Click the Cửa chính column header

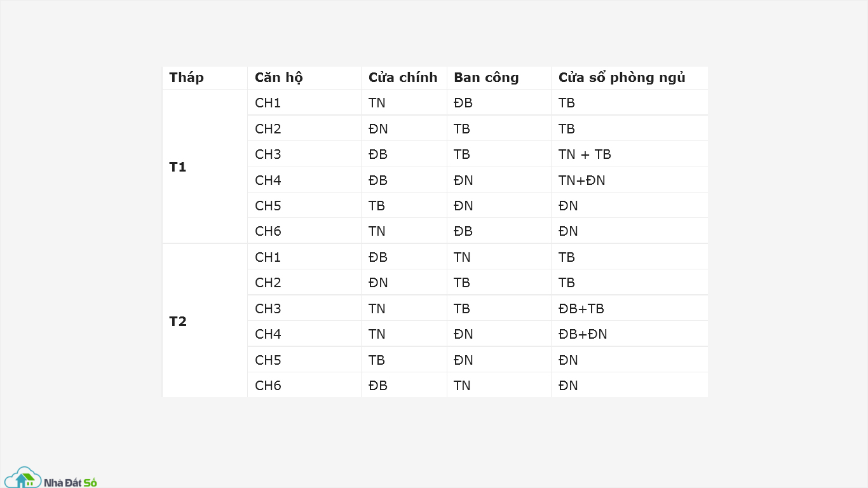pyautogui.click(x=403, y=78)
